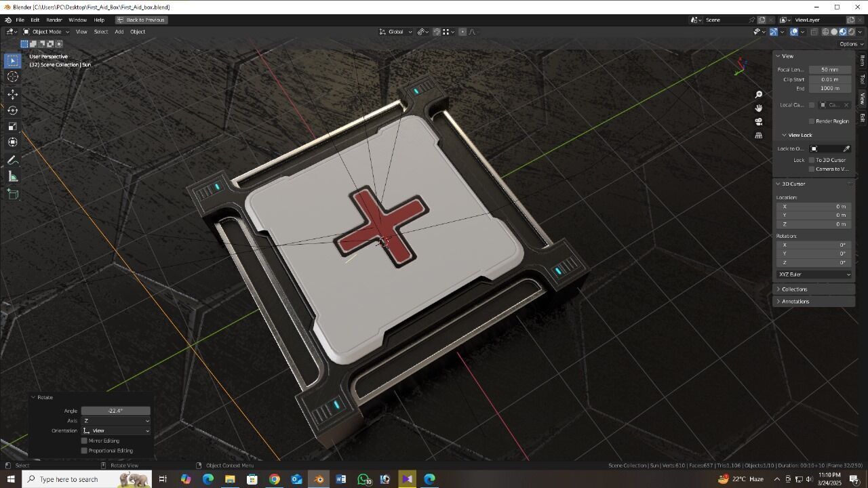Click the Clip Start 0.01 m field
Image resolution: width=868 pixels, height=488 pixels.
coord(830,79)
